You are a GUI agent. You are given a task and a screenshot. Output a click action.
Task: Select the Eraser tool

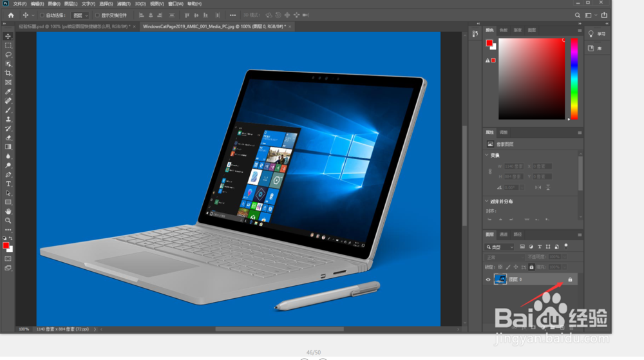pos(8,138)
